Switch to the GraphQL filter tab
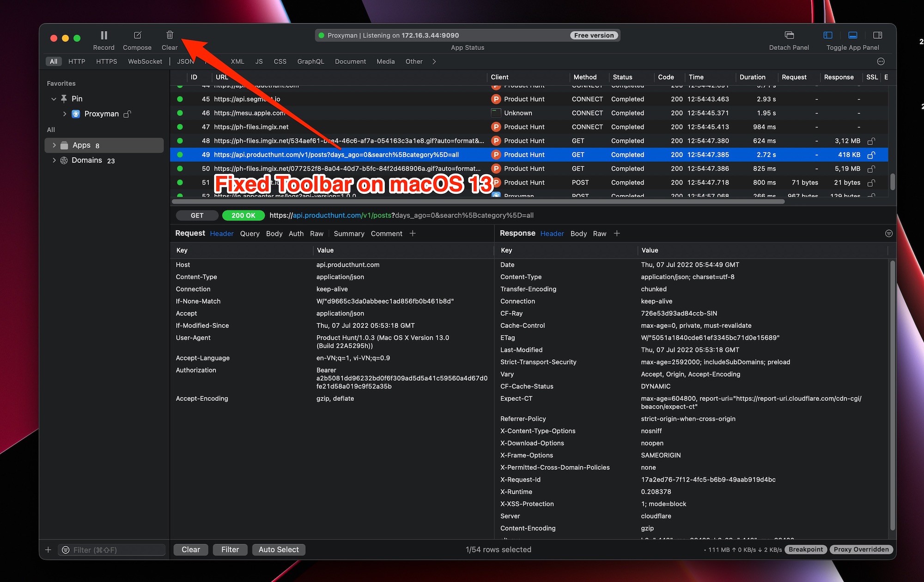The height and width of the screenshot is (582, 924). (310, 61)
